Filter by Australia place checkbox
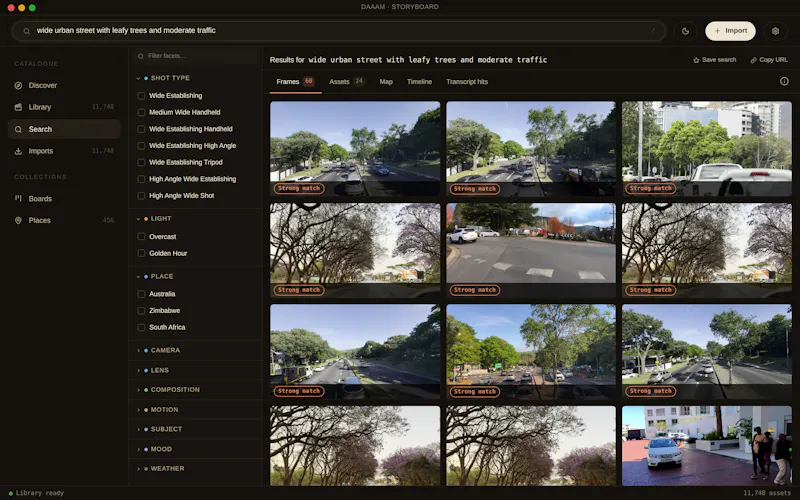800x500 pixels. coord(141,294)
